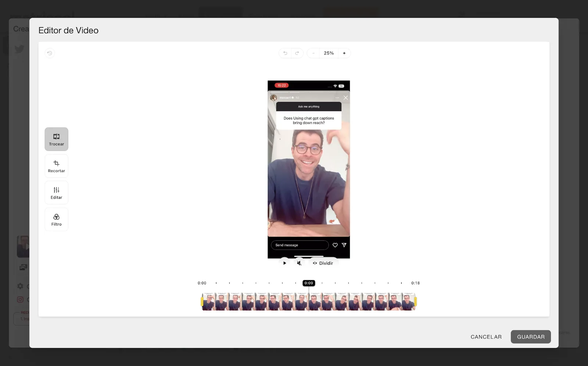588x366 pixels.
Task: Click the revert history icon
Action: (x=50, y=53)
